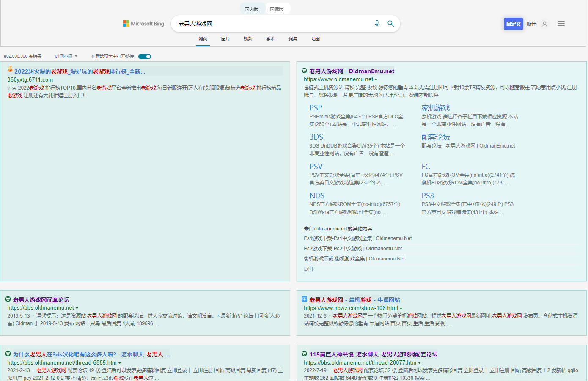Open the user account avatar icon
Image resolution: width=588 pixels, height=381 pixels.
pyautogui.click(x=545, y=24)
